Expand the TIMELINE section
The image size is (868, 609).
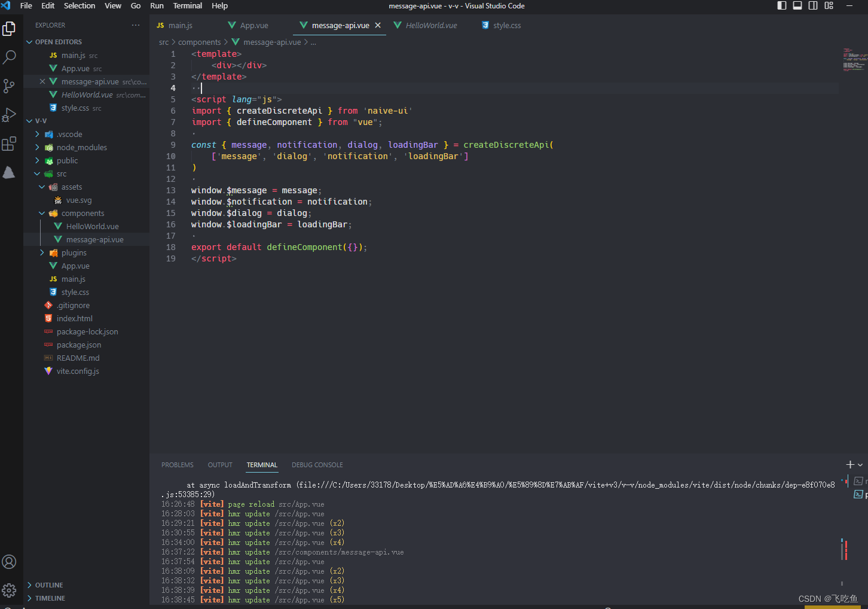(x=86, y=598)
